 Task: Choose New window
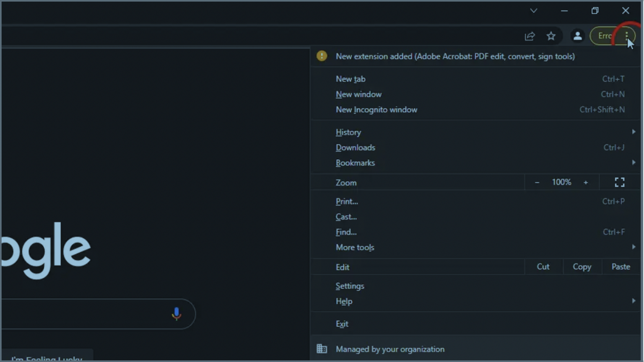[475, 94]
